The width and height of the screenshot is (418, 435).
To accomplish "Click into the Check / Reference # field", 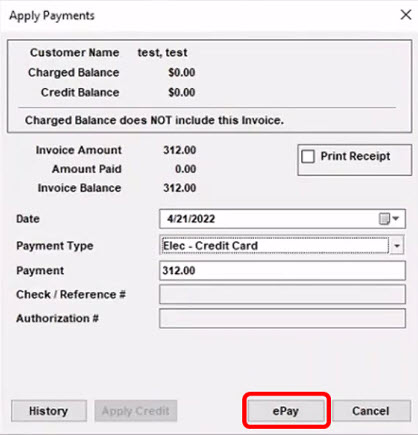I will click(282, 294).
